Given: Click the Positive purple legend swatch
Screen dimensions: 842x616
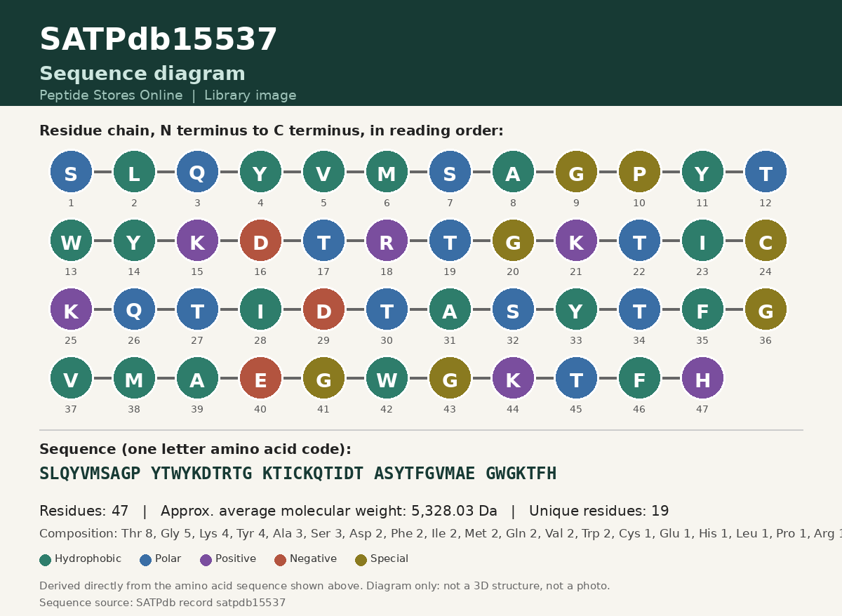Looking at the screenshot, I should [x=206, y=560].
